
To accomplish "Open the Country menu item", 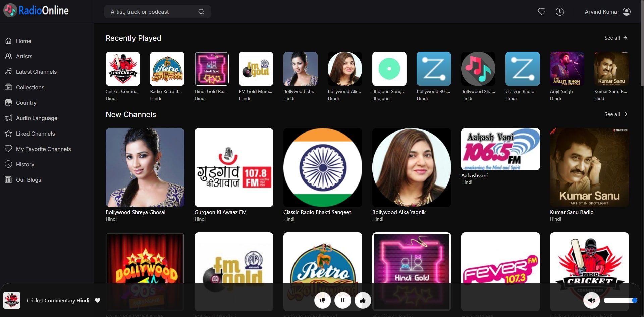I will coord(26,103).
